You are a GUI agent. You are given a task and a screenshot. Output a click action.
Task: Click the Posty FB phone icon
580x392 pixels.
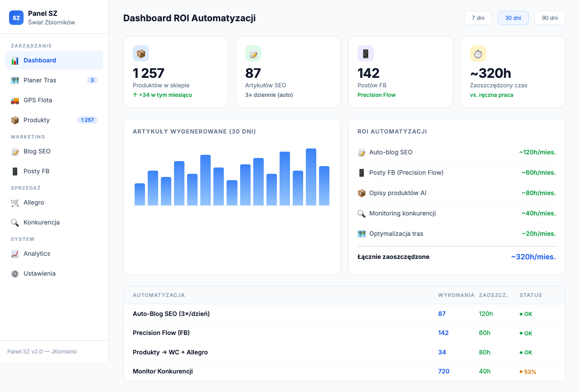(x=15, y=171)
